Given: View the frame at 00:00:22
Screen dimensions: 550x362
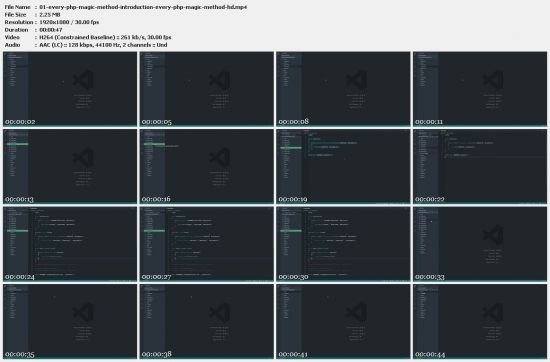Looking at the screenshot, I should coord(480,166).
